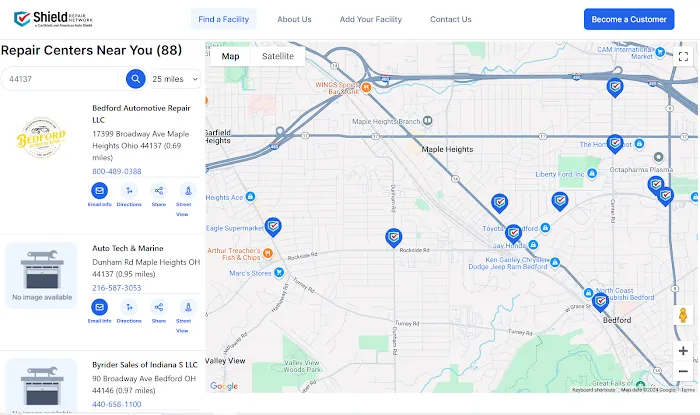Click the Shield Repair Network logo
This screenshot has width=700, height=415.
click(53, 19)
